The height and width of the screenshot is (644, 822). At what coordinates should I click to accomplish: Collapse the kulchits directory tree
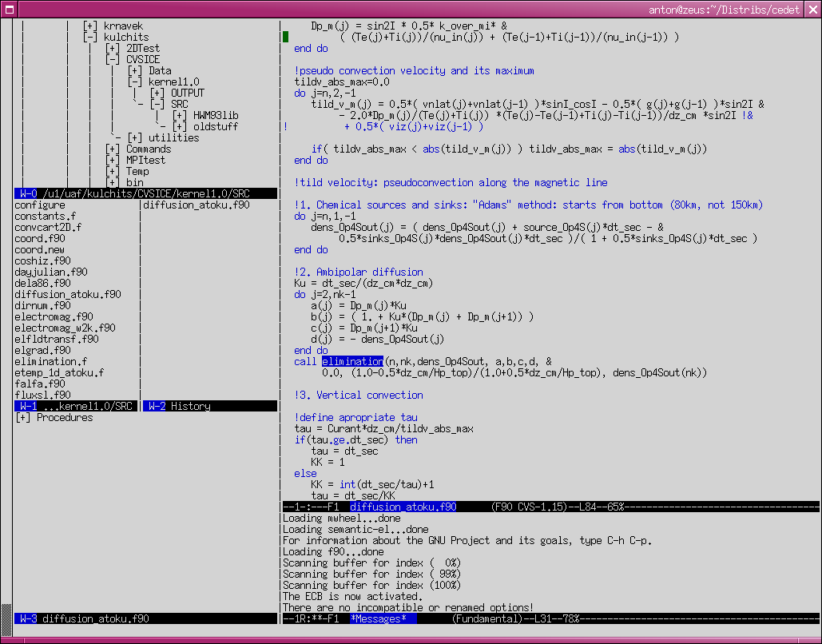(x=90, y=38)
